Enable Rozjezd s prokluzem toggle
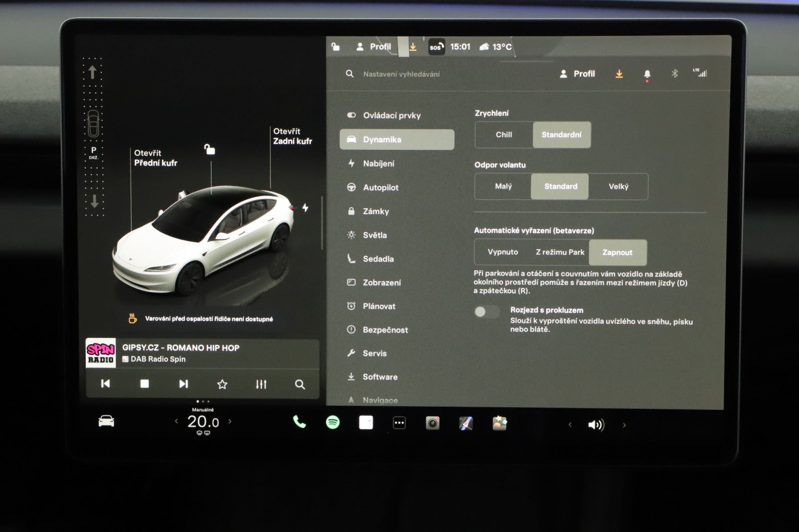 pos(486,312)
